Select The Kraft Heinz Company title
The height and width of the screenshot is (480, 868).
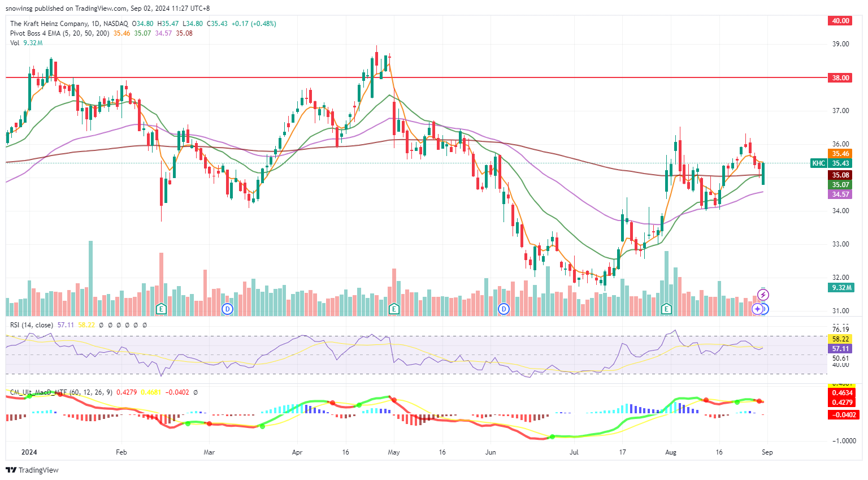coord(49,24)
